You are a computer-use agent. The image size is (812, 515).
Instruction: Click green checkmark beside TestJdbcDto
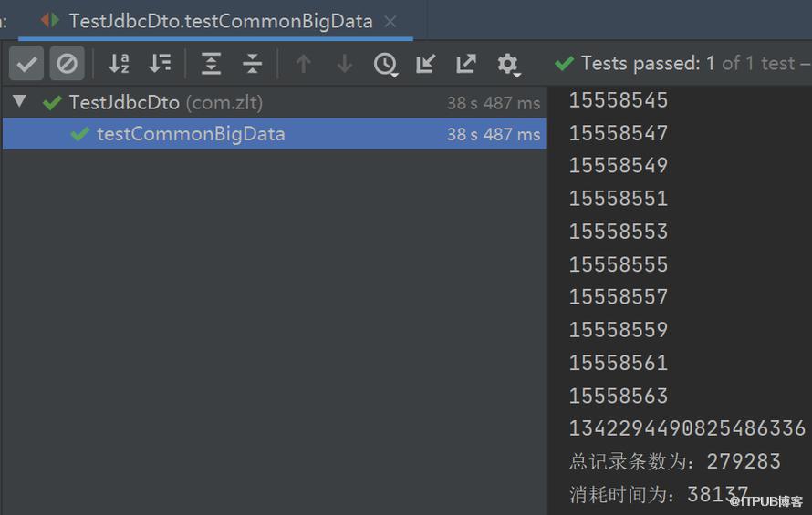[52, 102]
